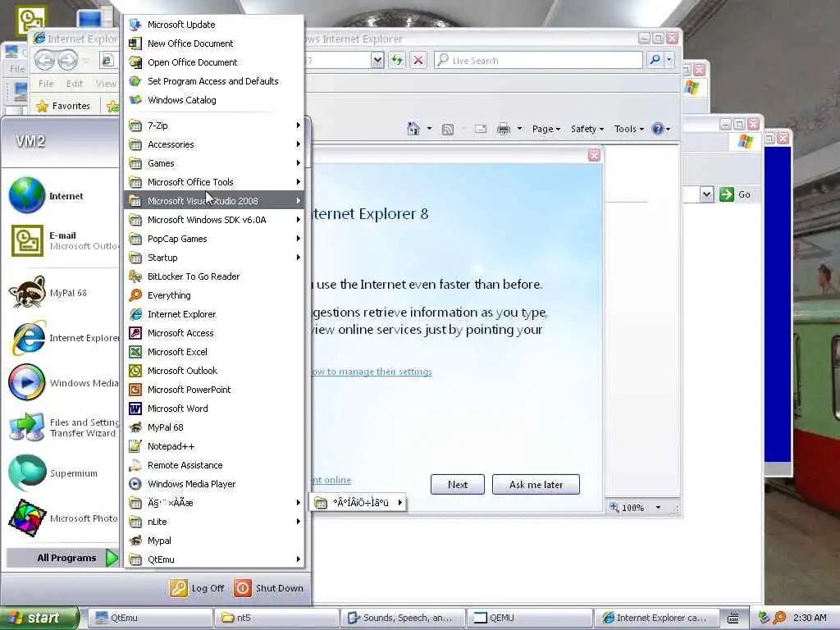The height and width of the screenshot is (630, 840).
Task: Expand the Startup folder
Action: (x=214, y=257)
